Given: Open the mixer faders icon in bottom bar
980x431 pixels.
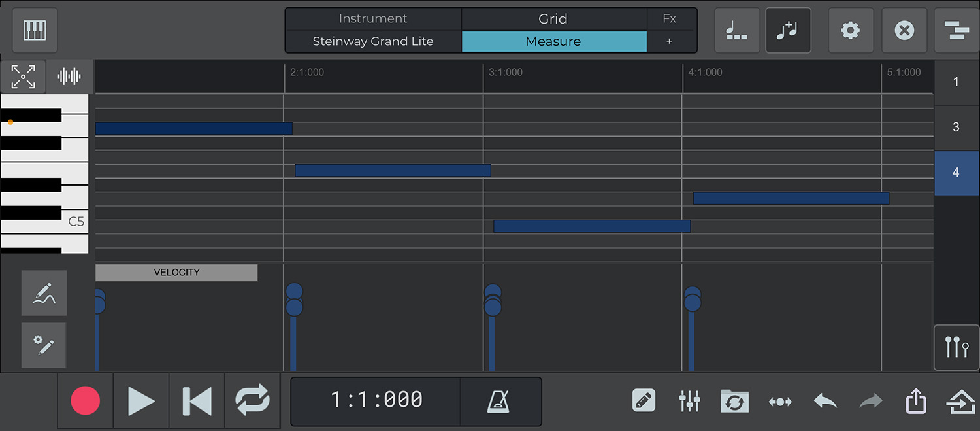Looking at the screenshot, I should click(689, 401).
